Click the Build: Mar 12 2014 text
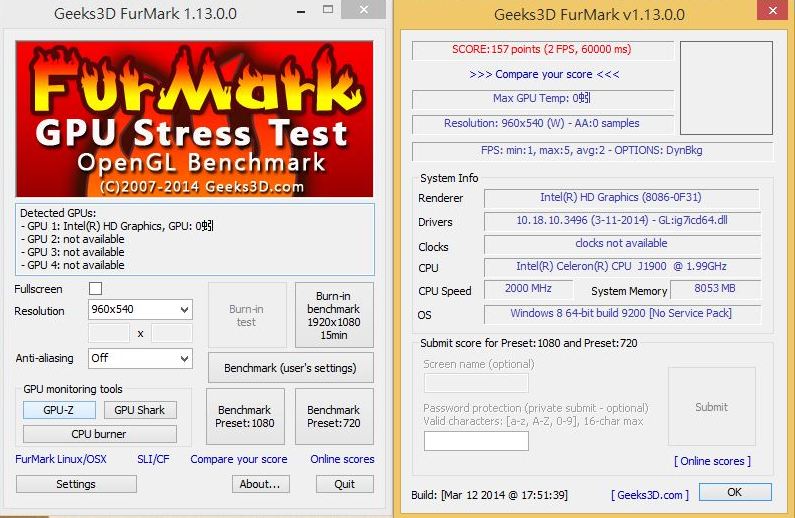The width and height of the screenshot is (795, 518). pos(490,495)
